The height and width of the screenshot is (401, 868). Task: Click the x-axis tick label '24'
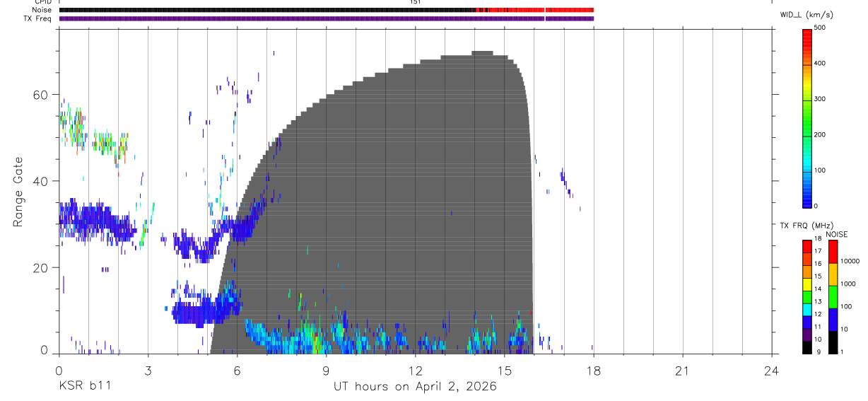[x=771, y=370]
